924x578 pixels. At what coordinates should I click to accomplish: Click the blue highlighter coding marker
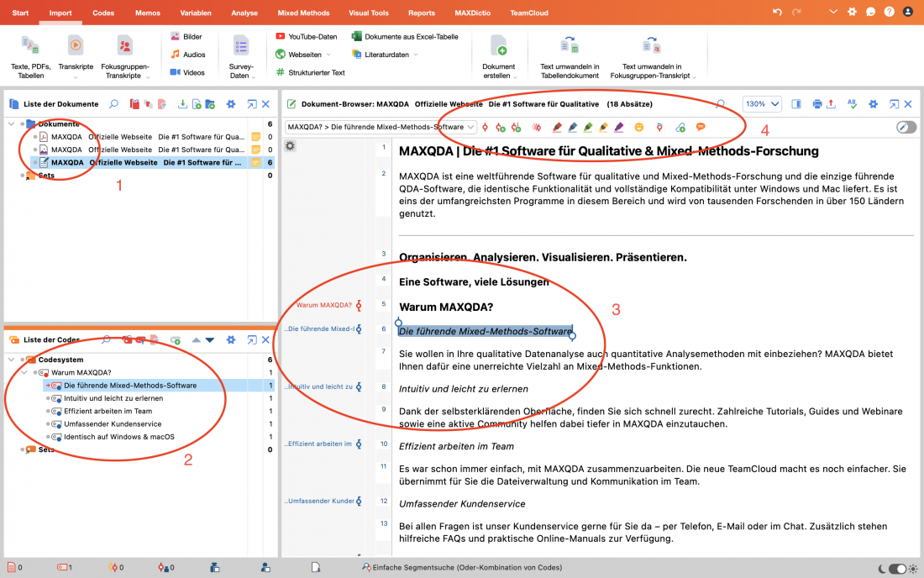[572, 127]
